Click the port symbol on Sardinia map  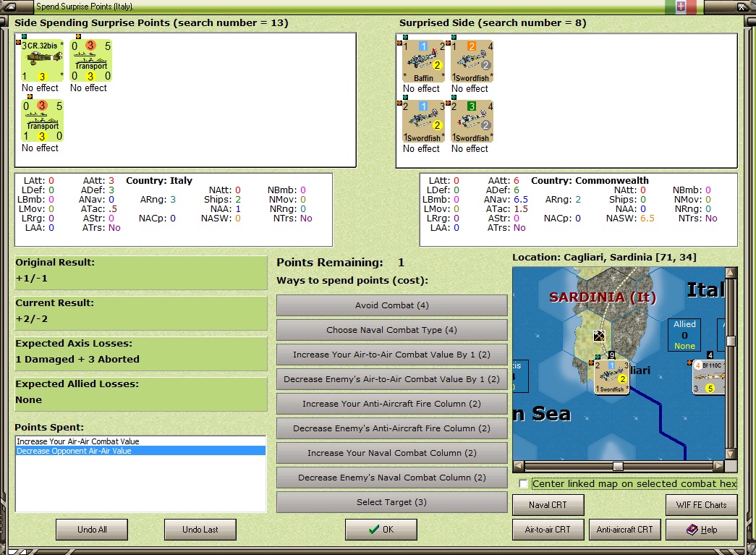(x=599, y=336)
